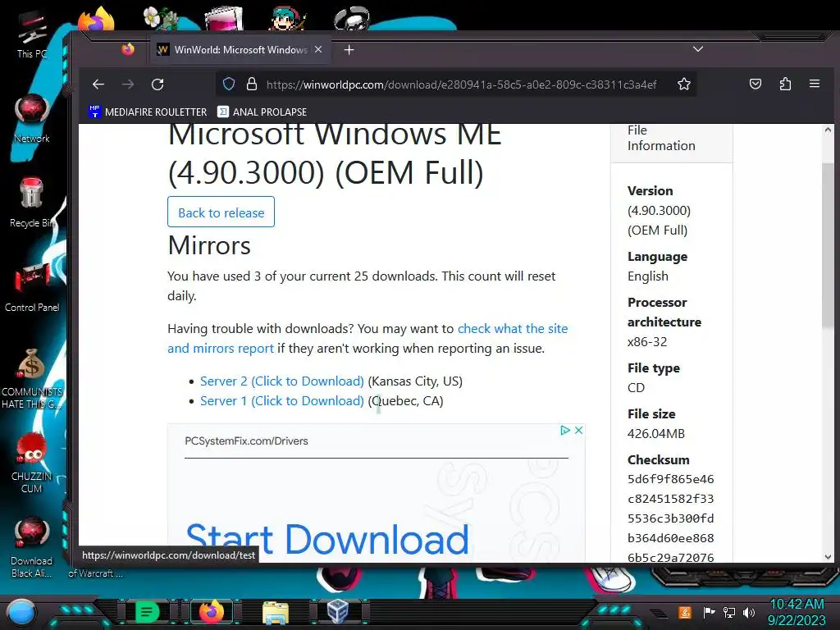The height and width of the screenshot is (630, 840).
Task: Select the Recycle Bin desktop icon
Action: tap(32, 203)
